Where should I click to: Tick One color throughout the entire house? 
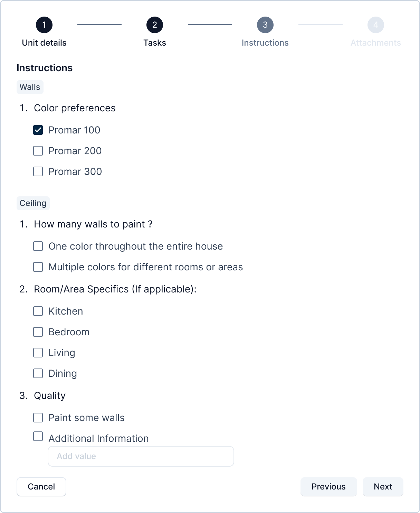click(x=38, y=246)
